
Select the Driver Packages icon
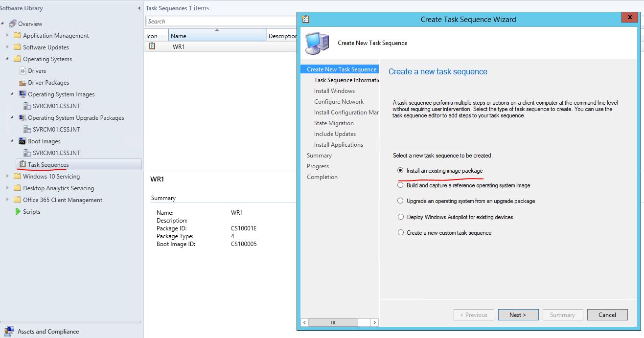click(23, 82)
